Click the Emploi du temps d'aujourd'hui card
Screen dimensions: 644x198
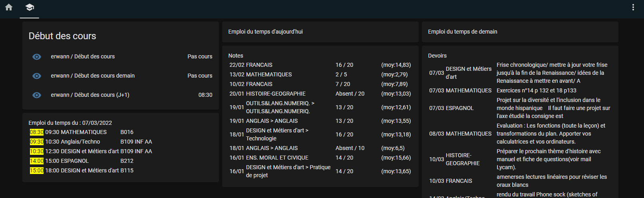point(320,32)
